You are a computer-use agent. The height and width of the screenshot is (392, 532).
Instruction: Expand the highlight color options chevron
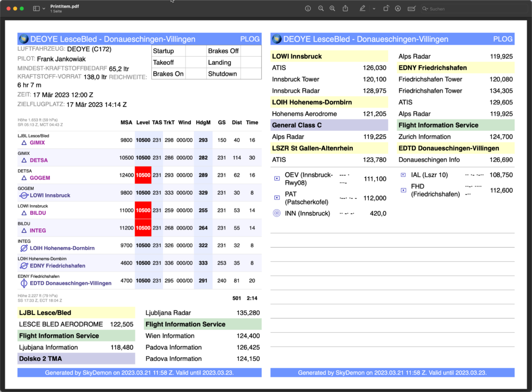374,9
